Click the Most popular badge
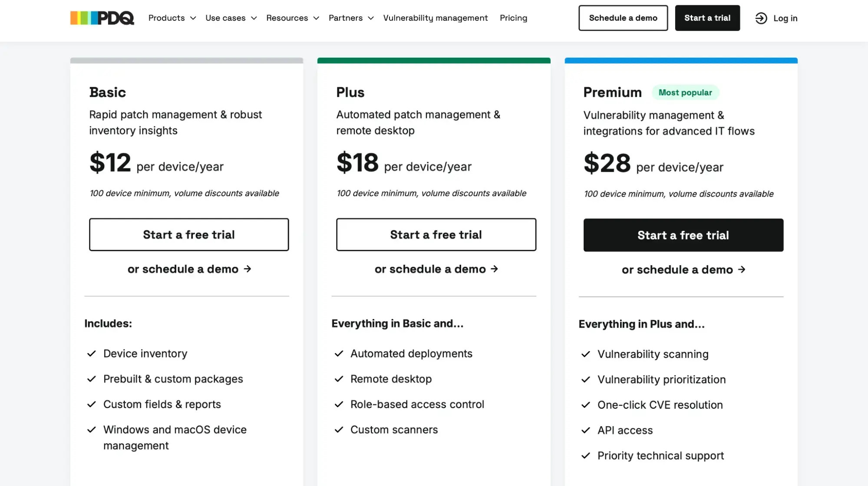The height and width of the screenshot is (486, 868). [685, 92]
